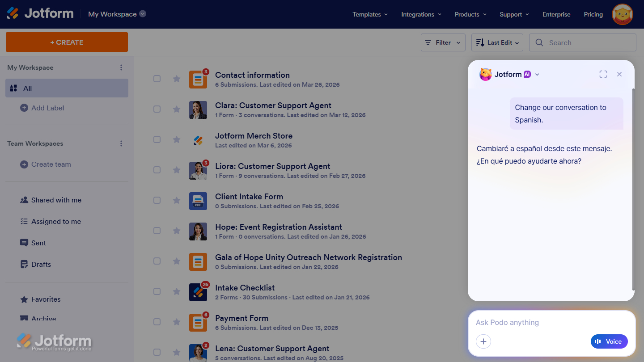Star the Client Intake Form as favorite
The width and height of the screenshot is (644, 362).
176,200
